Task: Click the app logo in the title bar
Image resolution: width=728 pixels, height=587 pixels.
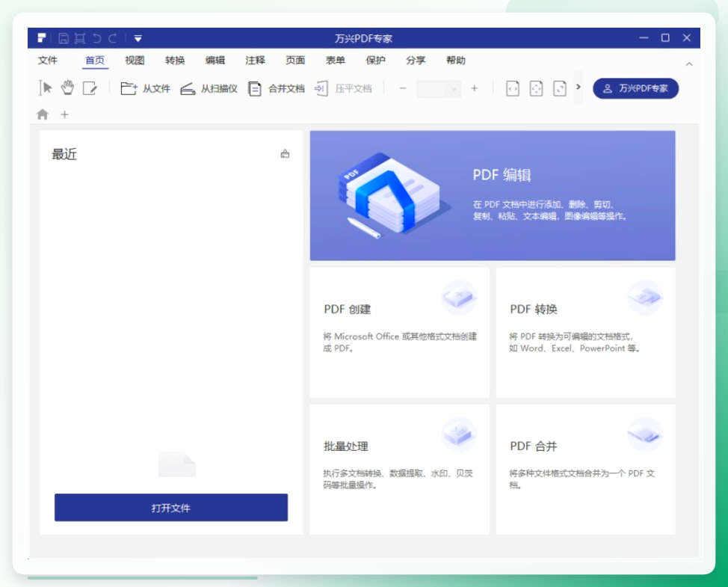Action: pyautogui.click(x=42, y=38)
